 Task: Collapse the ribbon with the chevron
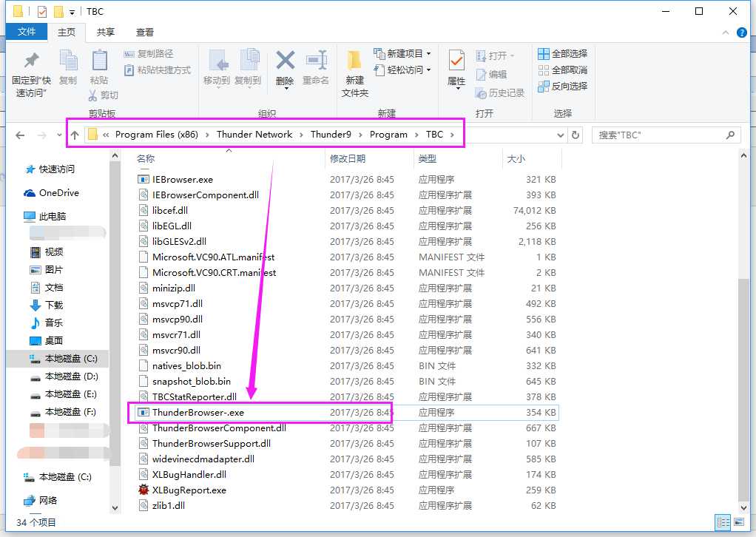[x=725, y=33]
